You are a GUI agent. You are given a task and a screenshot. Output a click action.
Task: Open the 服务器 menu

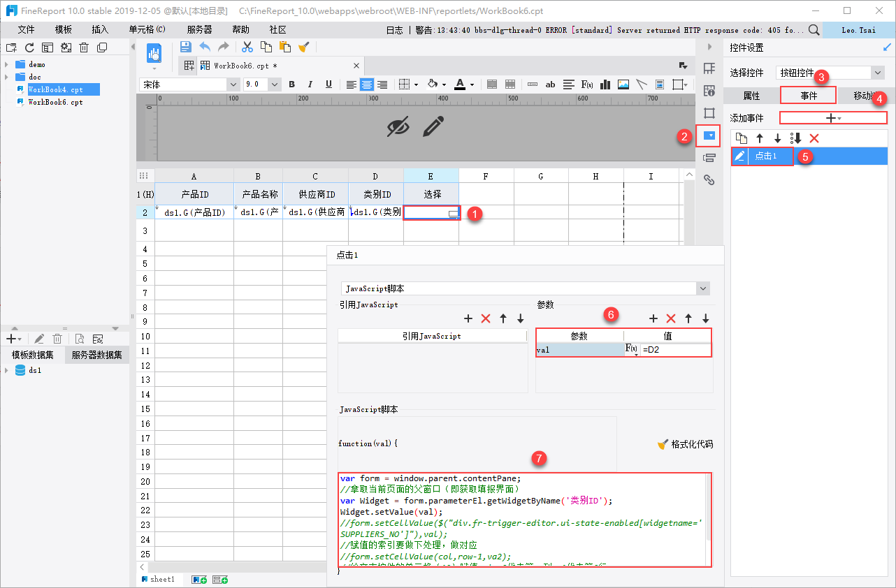pyautogui.click(x=200, y=30)
